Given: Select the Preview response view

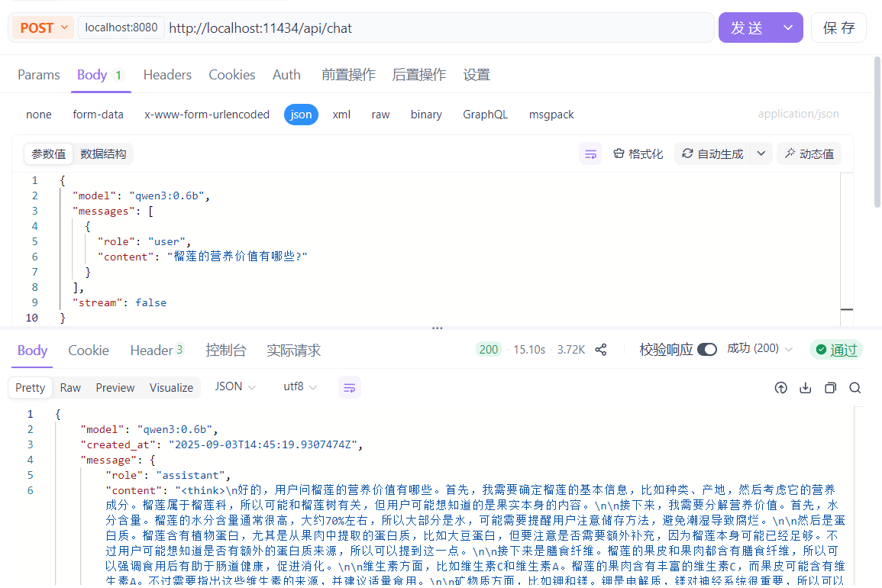Looking at the screenshot, I should point(115,388).
